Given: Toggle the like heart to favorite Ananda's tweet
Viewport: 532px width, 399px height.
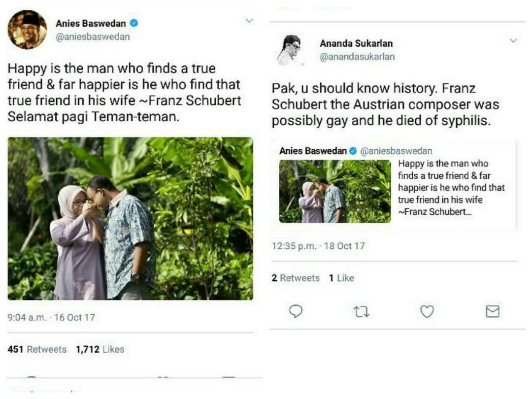Looking at the screenshot, I should coord(428,311).
